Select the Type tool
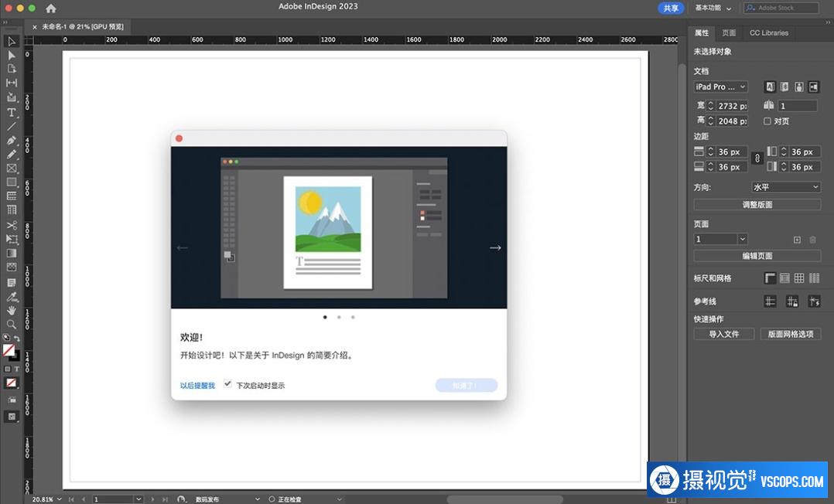This screenshot has height=504, width=834. click(x=11, y=112)
